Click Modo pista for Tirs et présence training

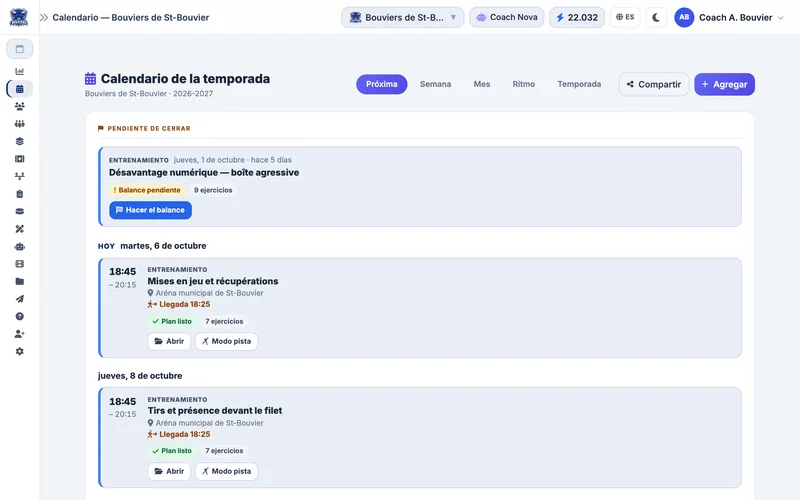click(x=227, y=471)
